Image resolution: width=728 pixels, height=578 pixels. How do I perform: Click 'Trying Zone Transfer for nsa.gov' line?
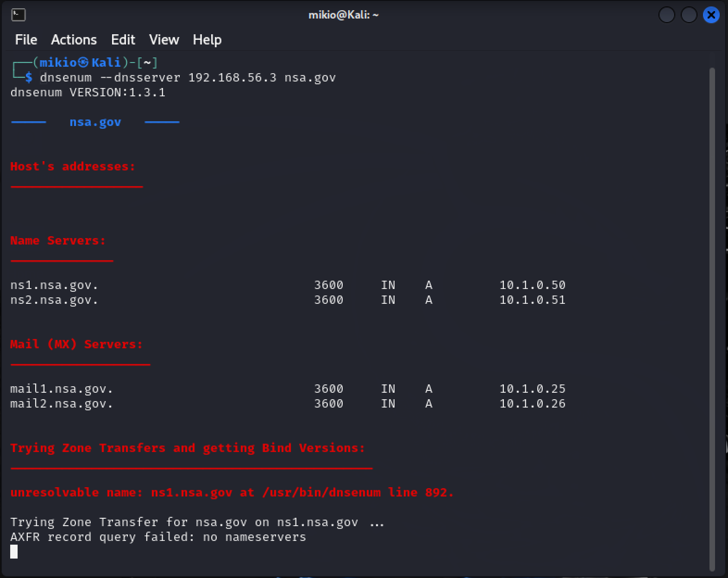pos(197,522)
